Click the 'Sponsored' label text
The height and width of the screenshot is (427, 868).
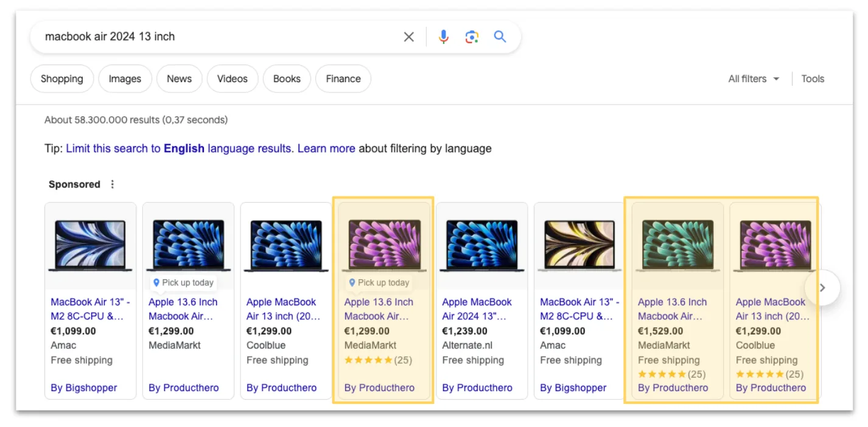(74, 184)
